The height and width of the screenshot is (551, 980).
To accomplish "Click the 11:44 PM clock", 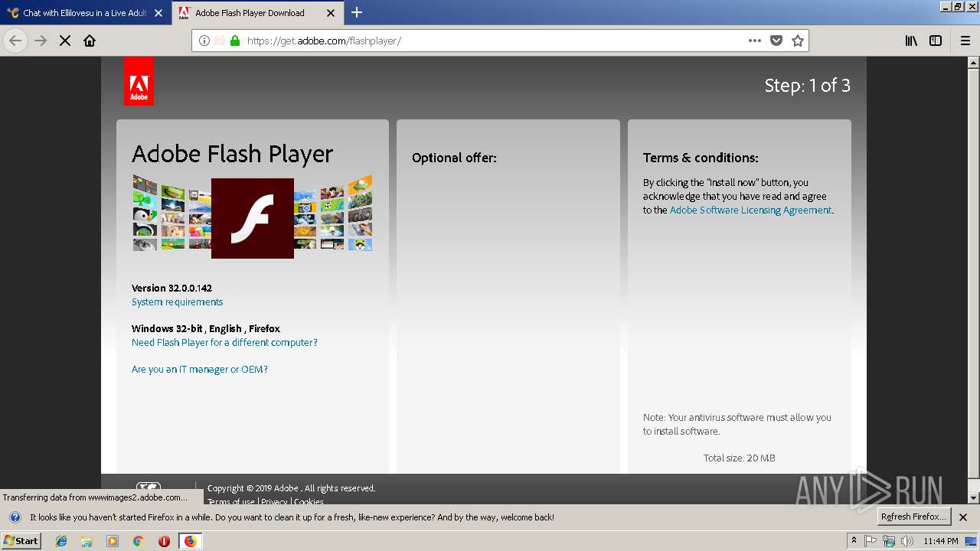I will pos(941,541).
